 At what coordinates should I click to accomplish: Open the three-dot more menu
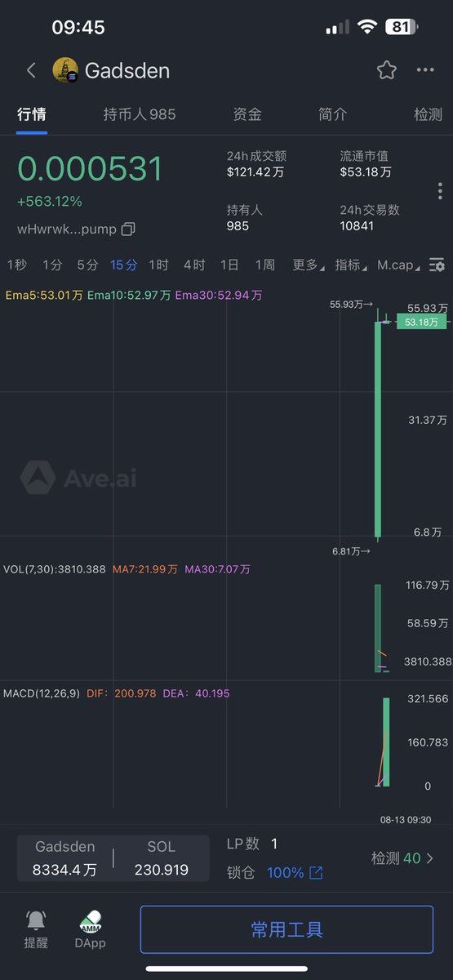425,70
